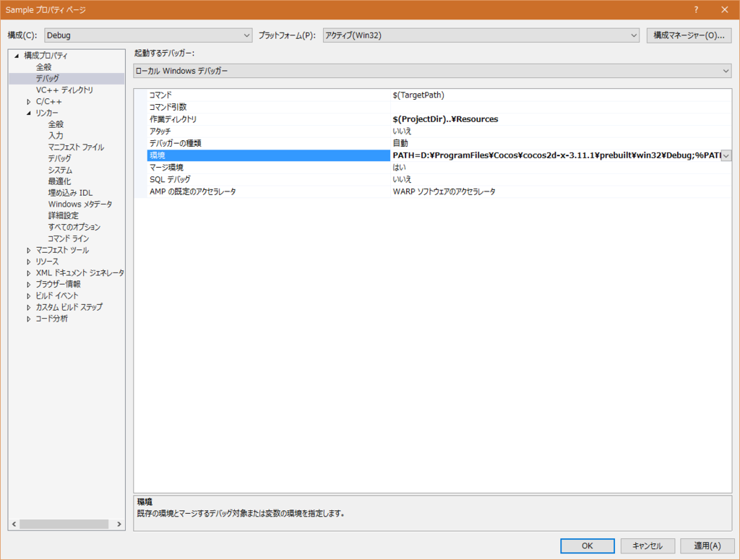Image resolution: width=740 pixels, height=560 pixels.
Task: Expand the コード分析 node
Action: (x=29, y=319)
